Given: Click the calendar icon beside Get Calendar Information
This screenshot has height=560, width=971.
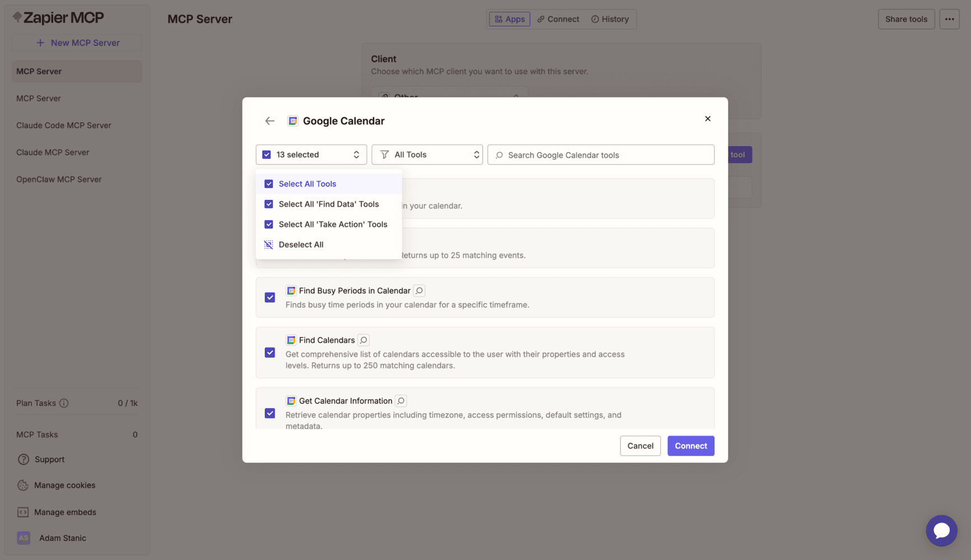Looking at the screenshot, I should click(291, 401).
